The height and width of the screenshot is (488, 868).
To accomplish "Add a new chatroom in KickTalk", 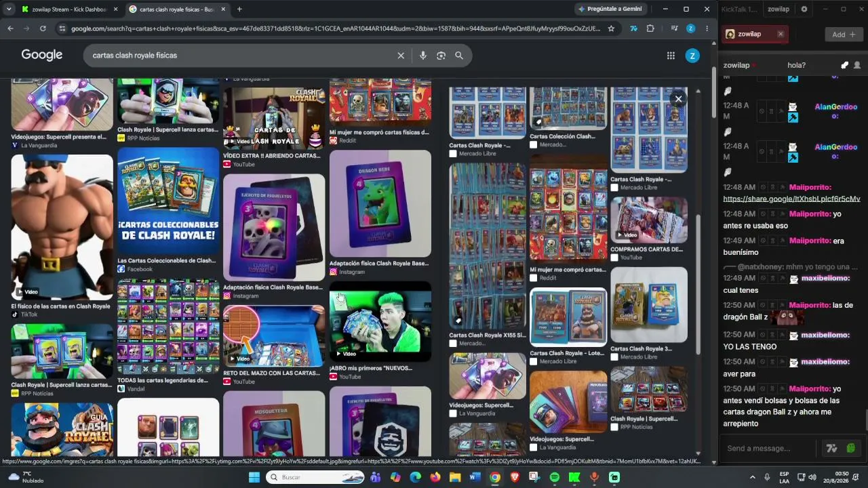I will [844, 35].
